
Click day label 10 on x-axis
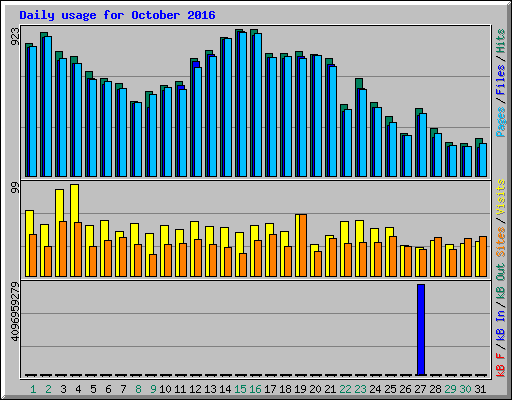[x=165, y=389]
